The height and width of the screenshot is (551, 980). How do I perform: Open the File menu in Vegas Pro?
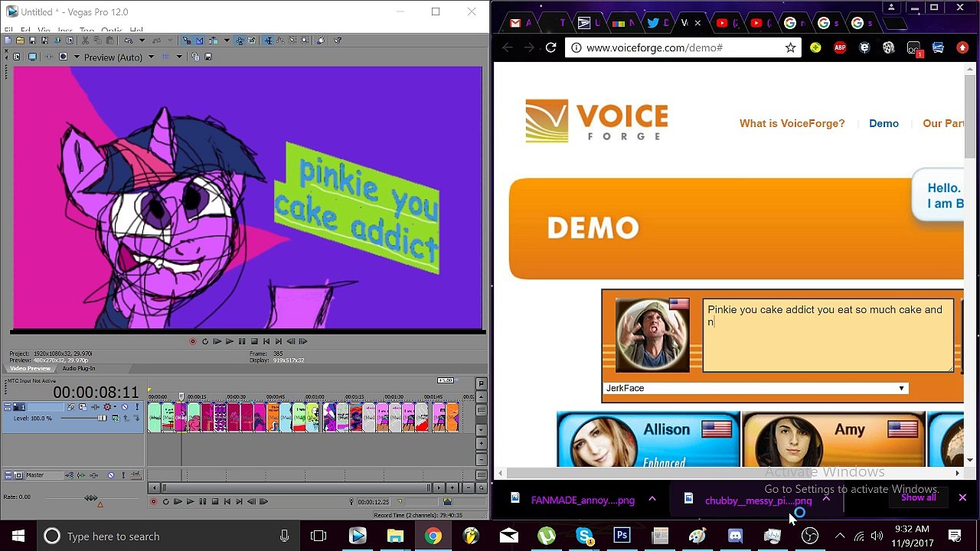[8, 31]
